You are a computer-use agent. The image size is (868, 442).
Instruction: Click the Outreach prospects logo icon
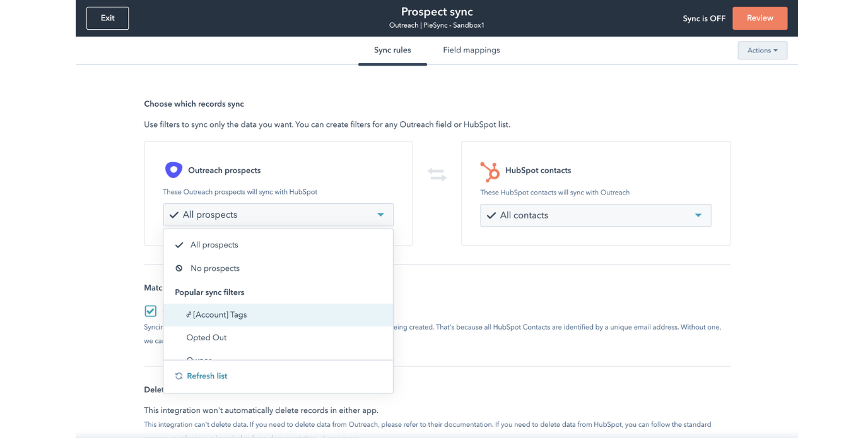(x=173, y=169)
